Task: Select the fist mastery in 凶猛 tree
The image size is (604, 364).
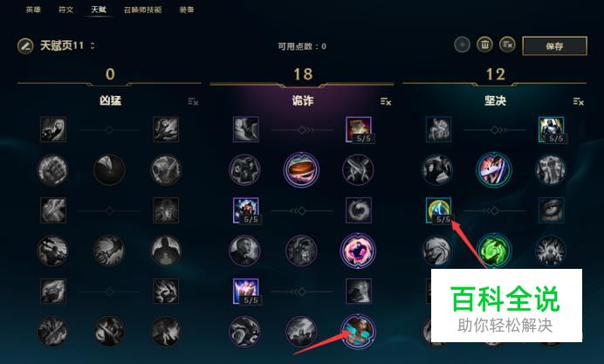Action: [x=52, y=169]
